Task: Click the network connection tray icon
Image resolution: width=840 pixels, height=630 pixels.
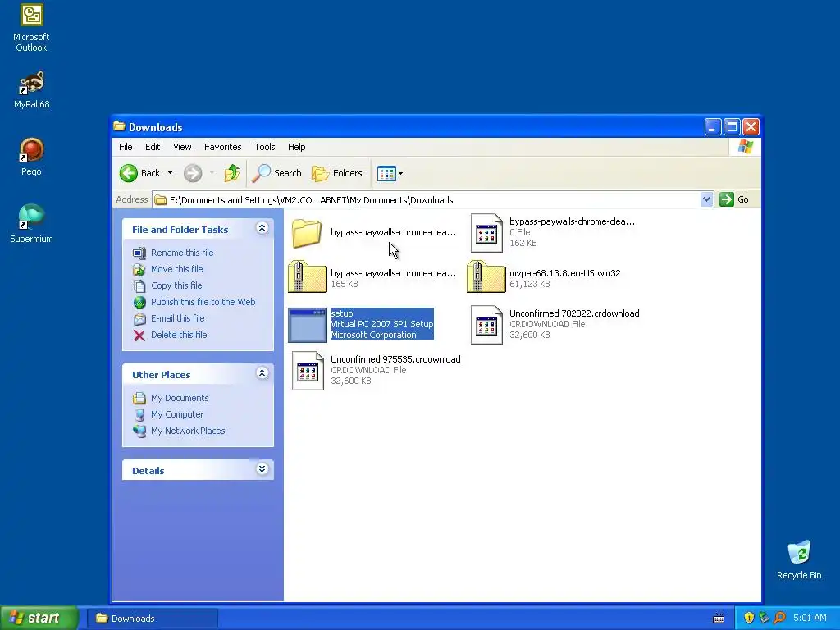Action: (x=764, y=619)
